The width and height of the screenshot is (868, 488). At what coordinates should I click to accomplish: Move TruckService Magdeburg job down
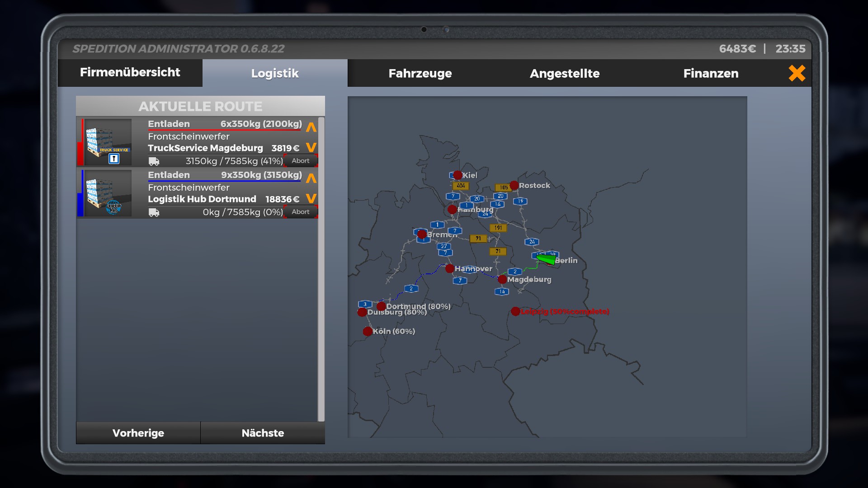[x=311, y=147]
